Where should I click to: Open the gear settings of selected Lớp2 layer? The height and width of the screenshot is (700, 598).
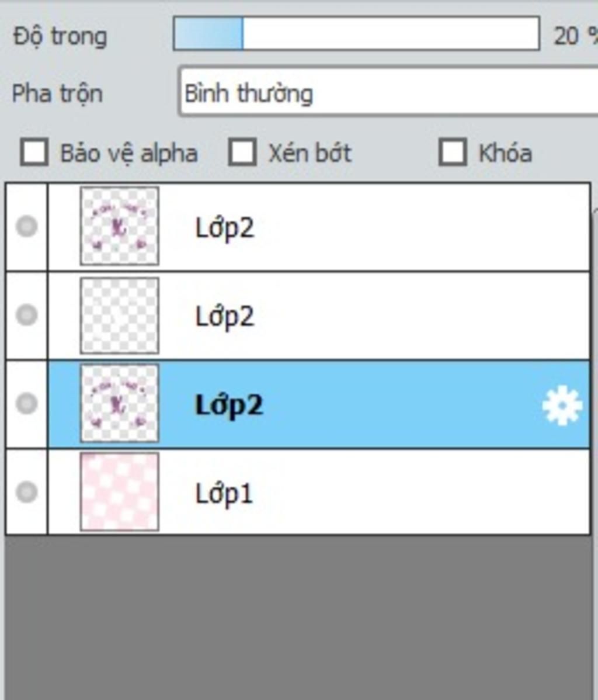click(x=562, y=406)
